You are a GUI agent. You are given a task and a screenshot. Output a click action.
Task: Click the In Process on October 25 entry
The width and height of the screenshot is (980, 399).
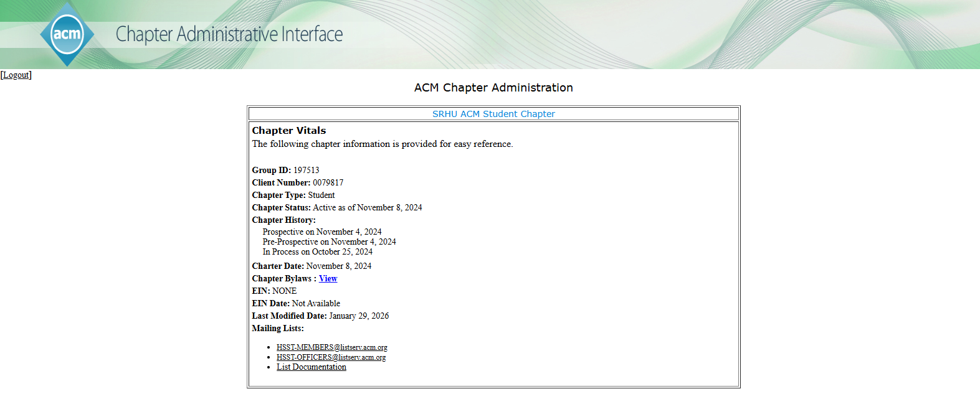tap(317, 252)
